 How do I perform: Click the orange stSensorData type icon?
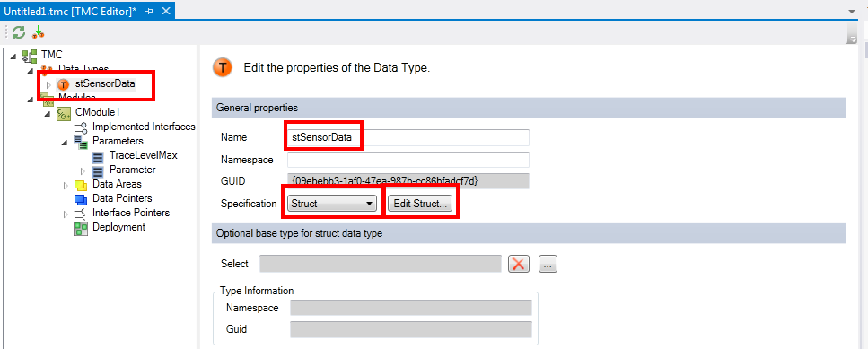(64, 84)
